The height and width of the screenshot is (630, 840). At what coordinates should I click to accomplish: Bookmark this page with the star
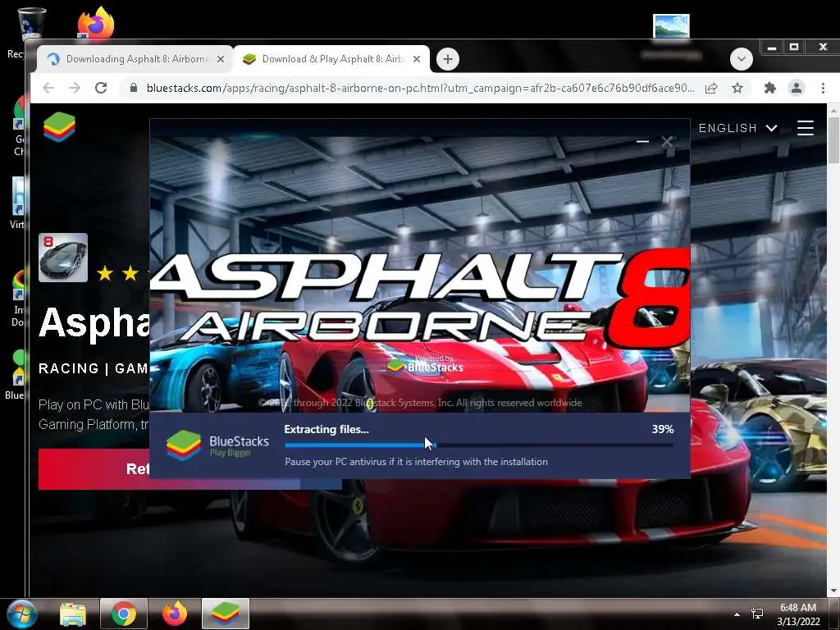(x=737, y=88)
